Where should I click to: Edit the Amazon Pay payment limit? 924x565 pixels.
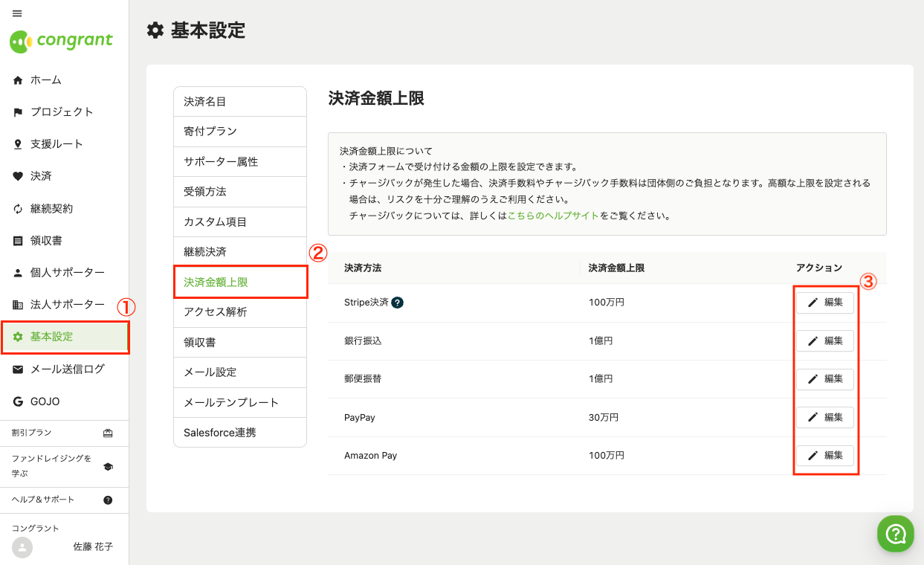tap(825, 455)
